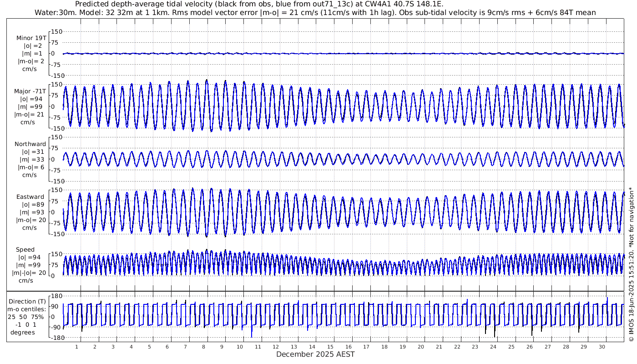Select the Minor 19T panel label
Viewport: 637px width, 364px height.
31,38
